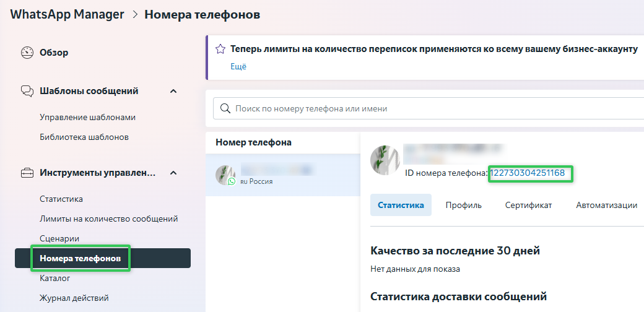Open Библиотека шаблонов in sidebar

[x=84, y=137]
